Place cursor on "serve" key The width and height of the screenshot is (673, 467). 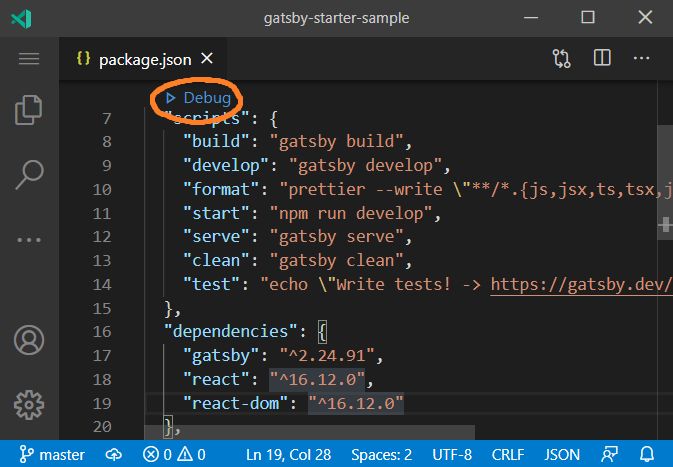click(x=216, y=237)
